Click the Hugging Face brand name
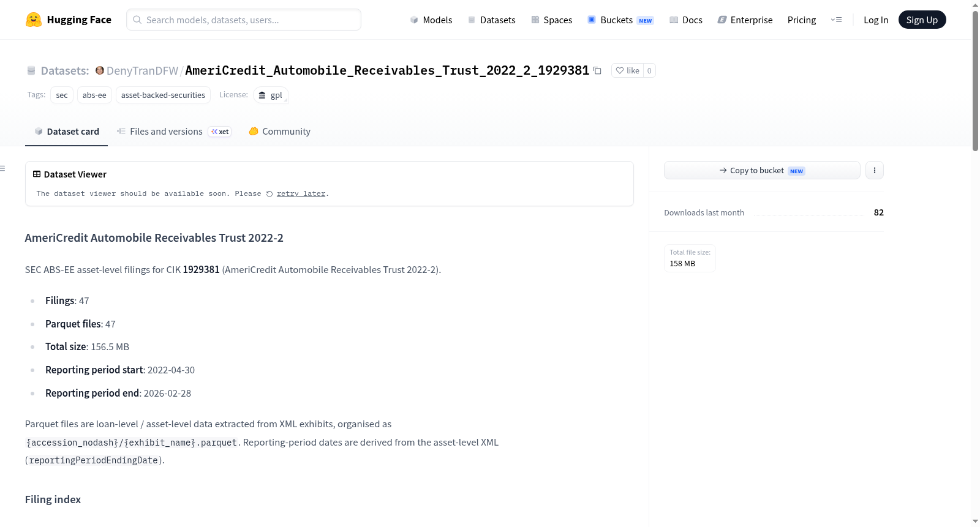The height and width of the screenshot is (527, 980). (79, 20)
